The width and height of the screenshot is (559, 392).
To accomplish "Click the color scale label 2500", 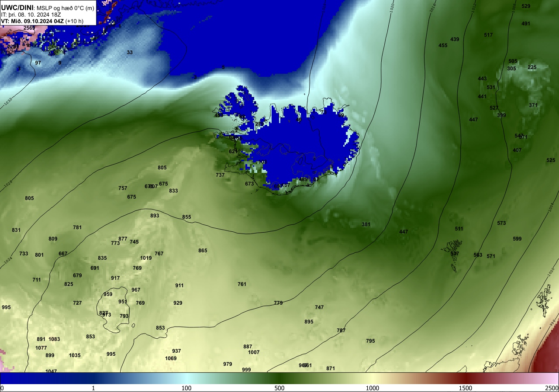I will (x=552, y=388).
